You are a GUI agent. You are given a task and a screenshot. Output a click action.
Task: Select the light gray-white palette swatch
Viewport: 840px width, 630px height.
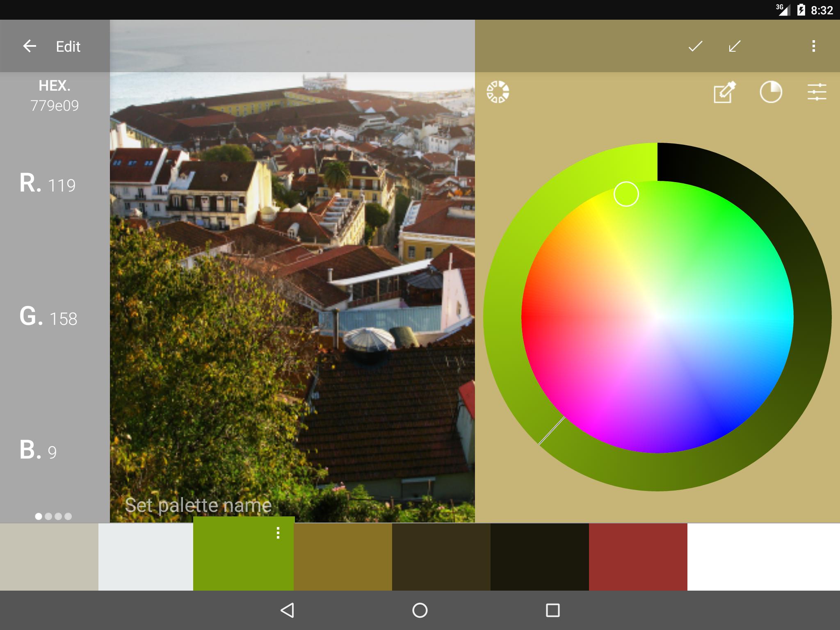[146, 557]
